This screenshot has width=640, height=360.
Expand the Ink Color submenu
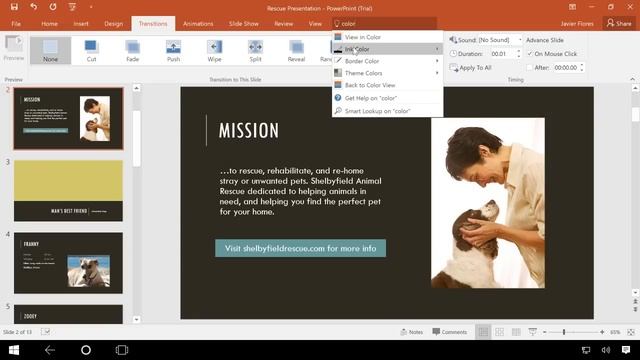tap(387, 49)
